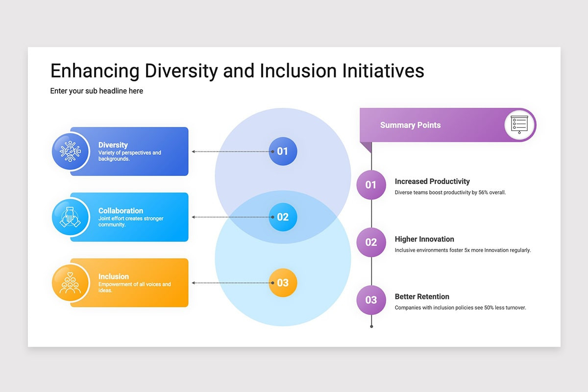Click the purple 03 timeline marker
This screenshot has width=588, height=392.
coord(371,300)
